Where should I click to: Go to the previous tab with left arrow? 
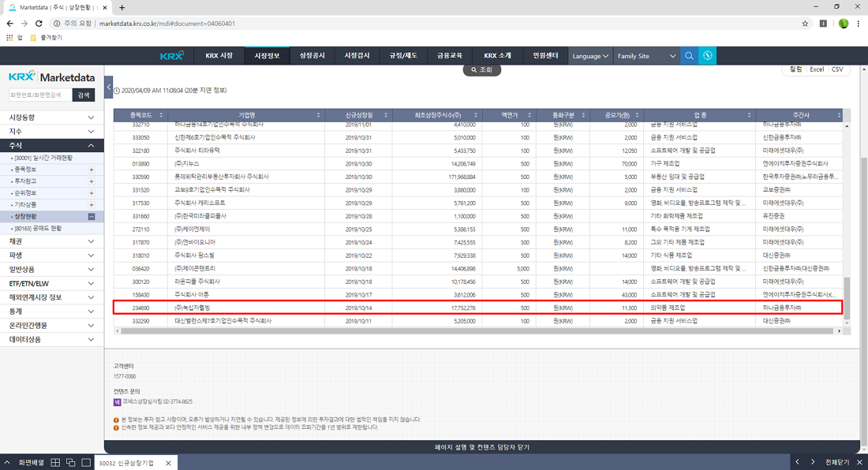point(797,462)
